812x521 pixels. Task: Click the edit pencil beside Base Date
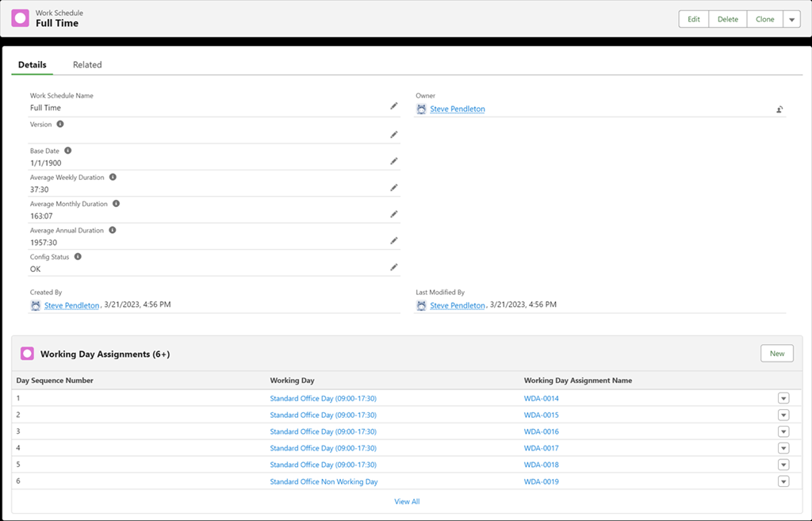point(393,161)
